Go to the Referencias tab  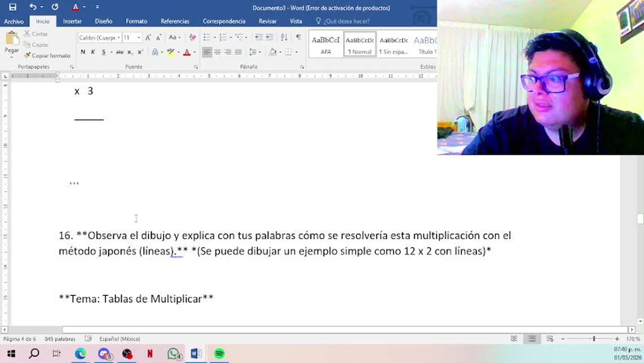click(175, 21)
